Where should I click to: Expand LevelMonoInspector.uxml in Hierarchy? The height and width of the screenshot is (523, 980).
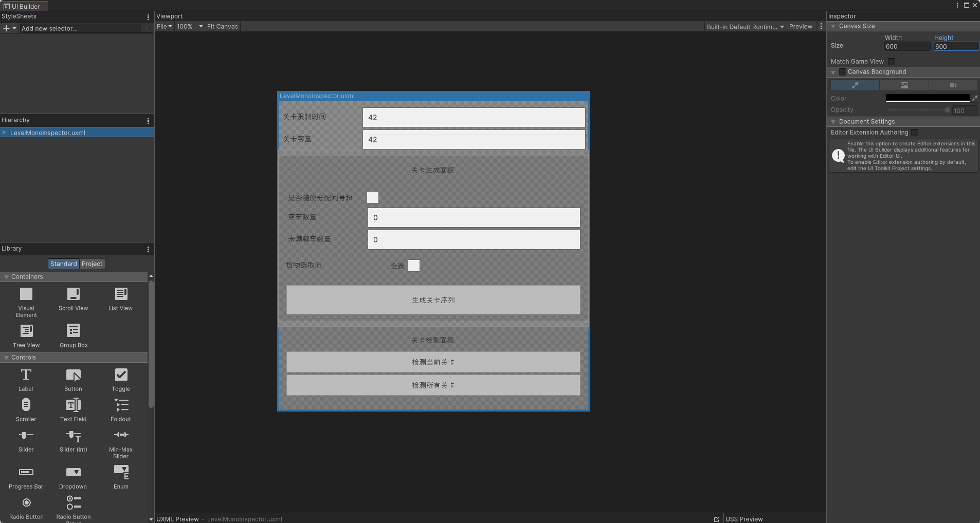(5, 133)
